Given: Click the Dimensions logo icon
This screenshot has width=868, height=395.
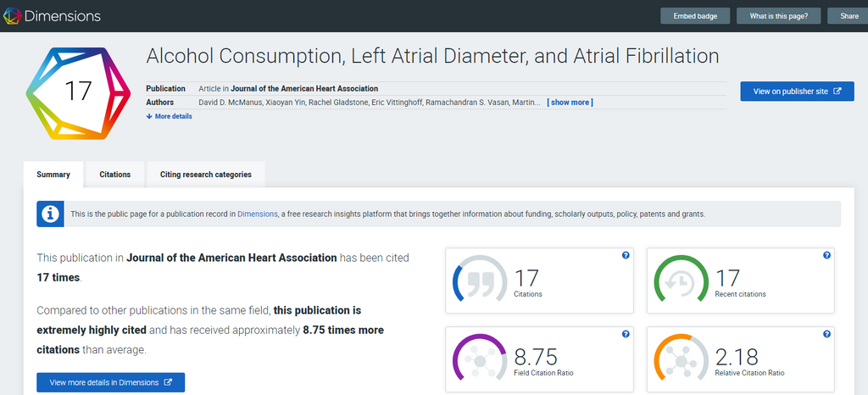Looking at the screenshot, I should (14, 15).
